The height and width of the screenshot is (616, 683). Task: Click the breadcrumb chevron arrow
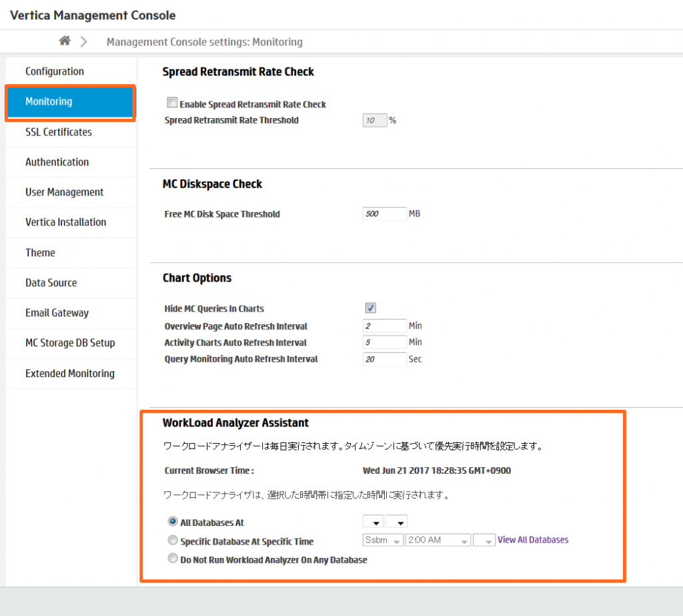click(x=83, y=41)
